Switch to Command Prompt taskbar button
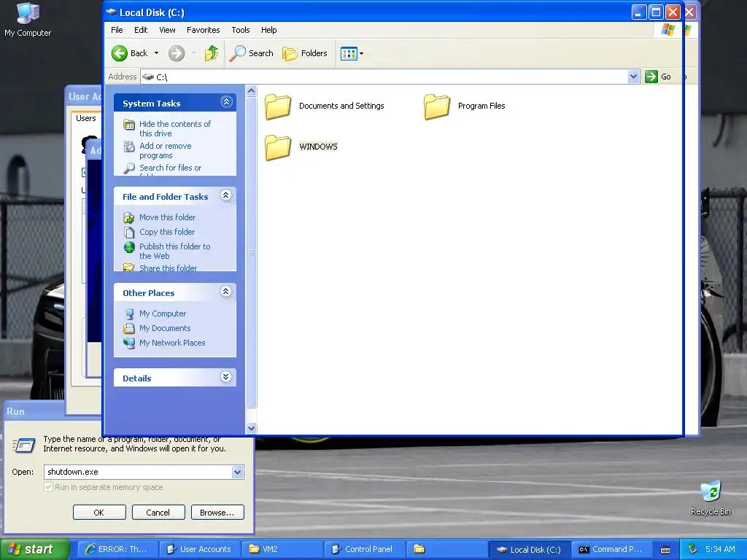Image resolution: width=747 pixels, height=560 pixels. [x=612, y=549]
